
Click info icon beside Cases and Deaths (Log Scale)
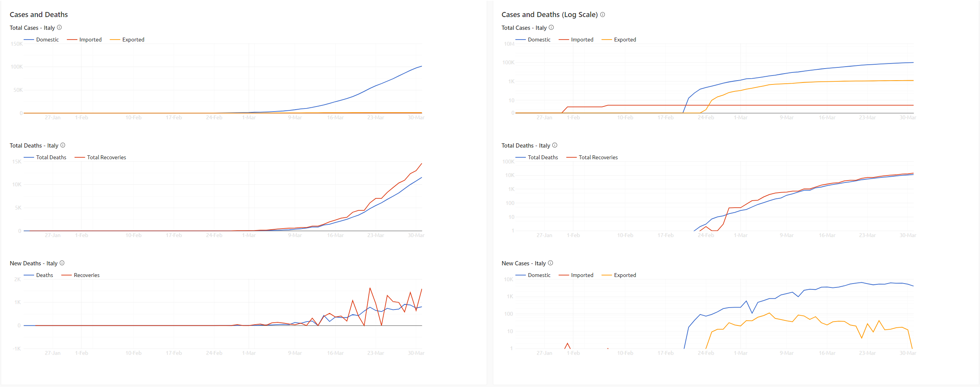603,15
